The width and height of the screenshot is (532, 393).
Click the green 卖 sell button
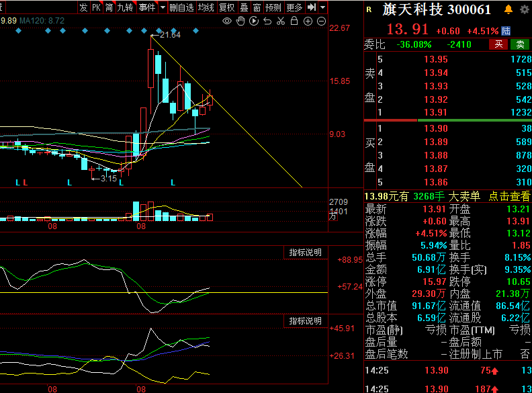pos(520,44)
